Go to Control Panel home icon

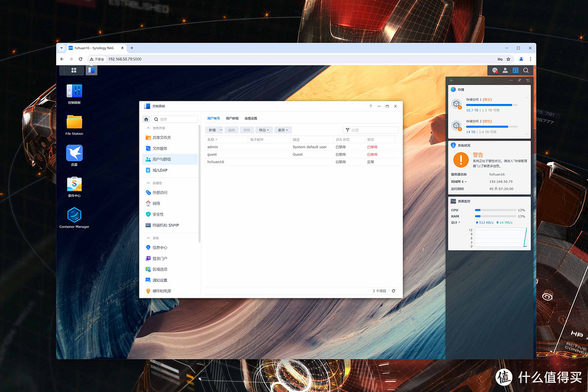146,119
